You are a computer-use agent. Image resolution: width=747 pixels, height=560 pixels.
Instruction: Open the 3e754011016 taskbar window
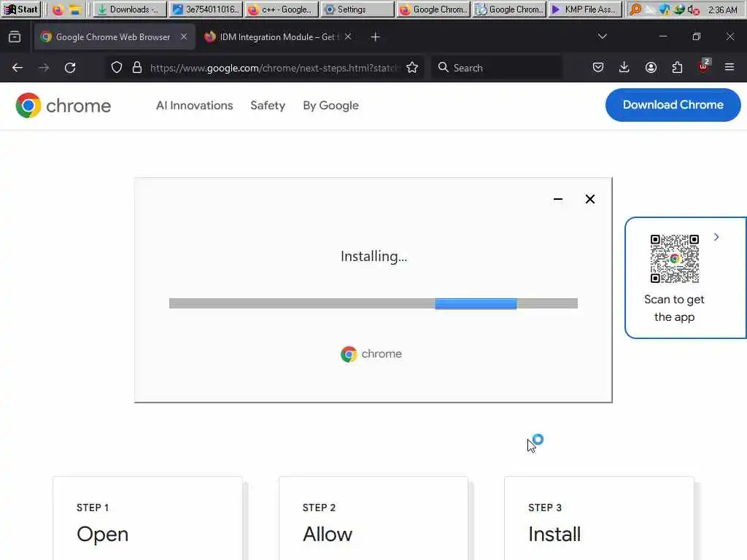click(206, 9)
